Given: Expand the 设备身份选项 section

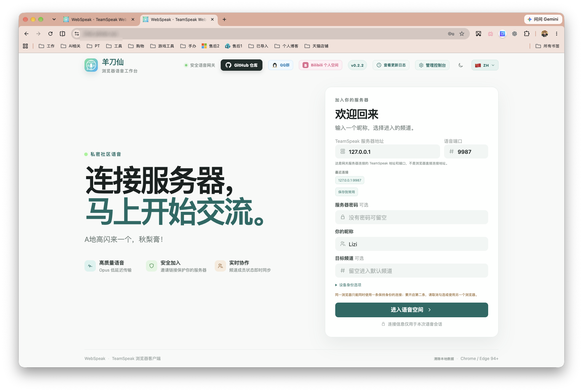Looking at the screenshot, I should tap(348, 285).
